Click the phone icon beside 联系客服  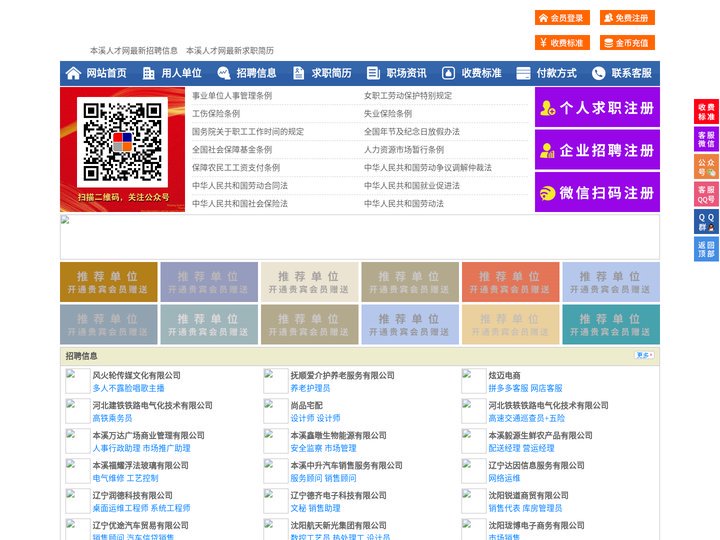tap(598, 73)
